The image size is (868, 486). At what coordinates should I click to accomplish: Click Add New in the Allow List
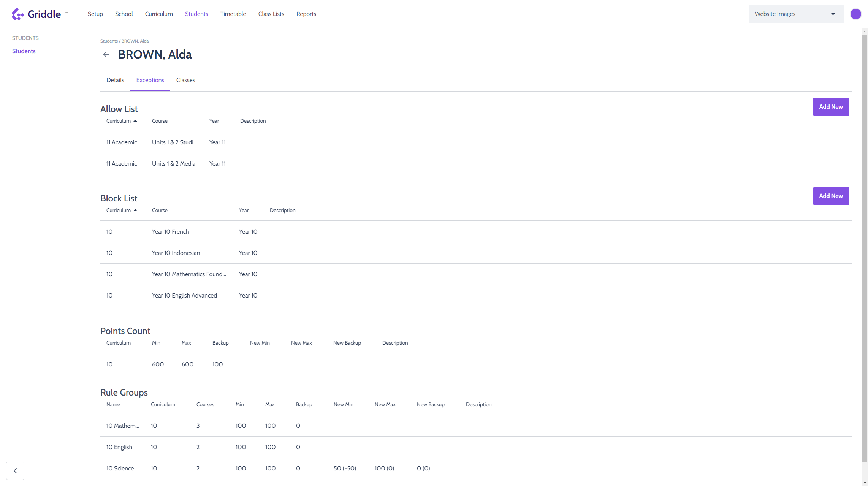click(x=830, y=107)
